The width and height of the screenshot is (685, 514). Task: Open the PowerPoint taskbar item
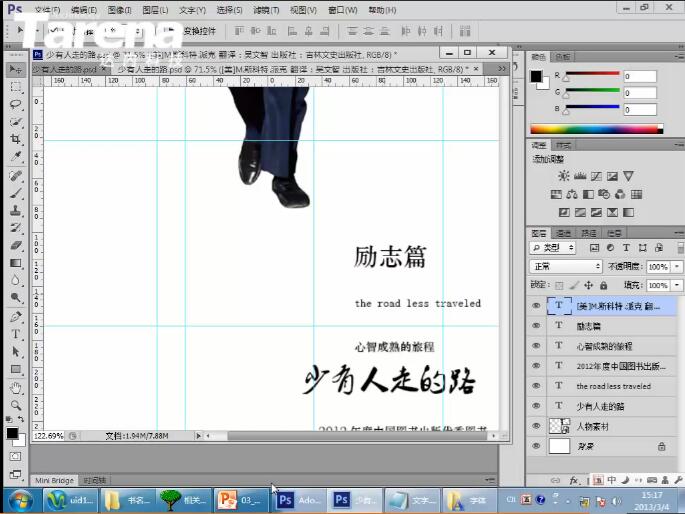tap(239, 500)
